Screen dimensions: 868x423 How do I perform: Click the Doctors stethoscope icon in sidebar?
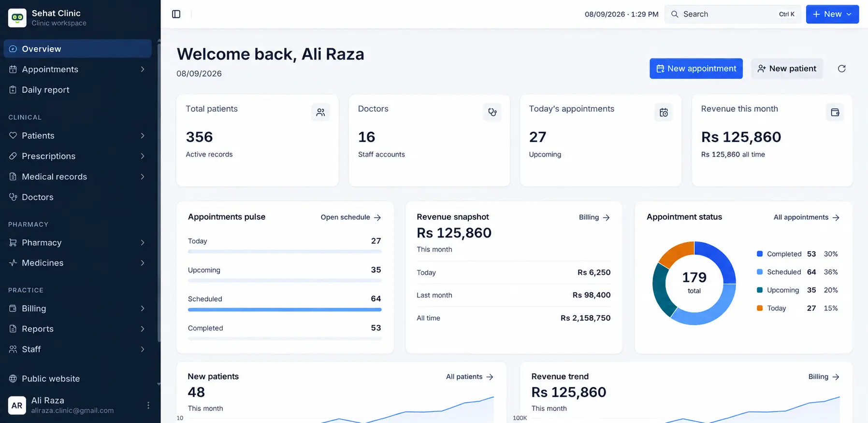point(13,197)
